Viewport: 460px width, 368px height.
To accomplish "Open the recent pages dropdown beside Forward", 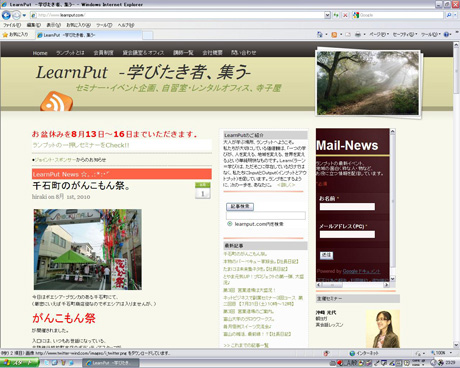I will click(x=24, y=15).
